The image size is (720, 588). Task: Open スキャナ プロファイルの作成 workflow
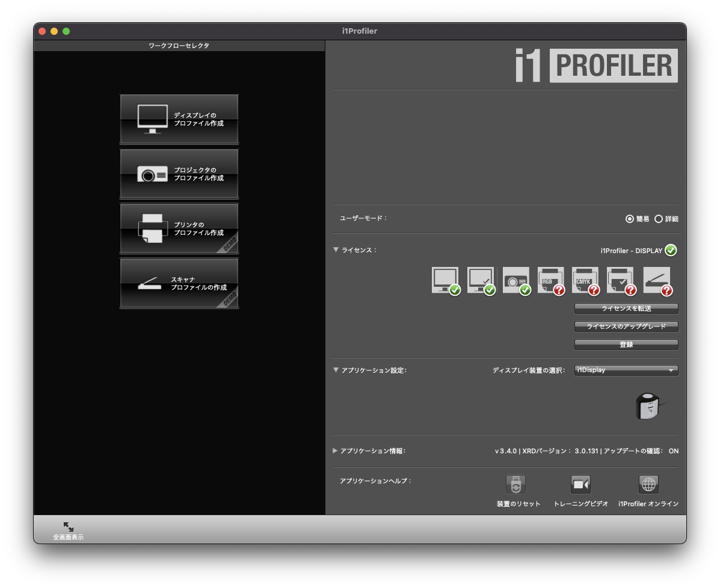[x=179, y=283]
